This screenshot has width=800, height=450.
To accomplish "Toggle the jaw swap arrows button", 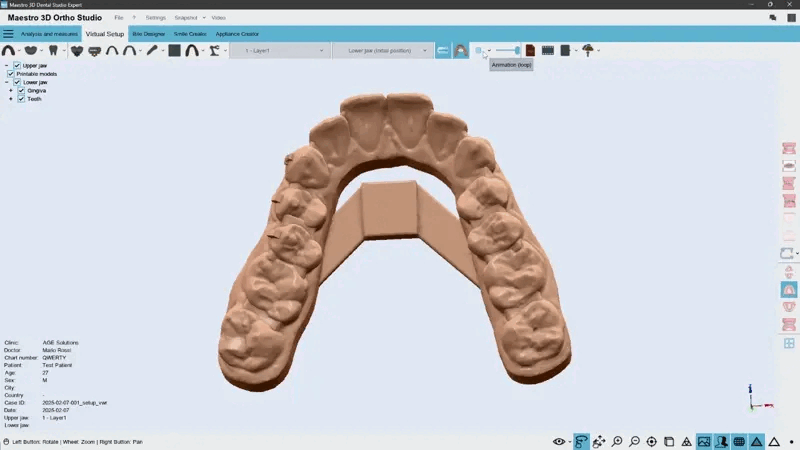I will [x=443, y=51].
